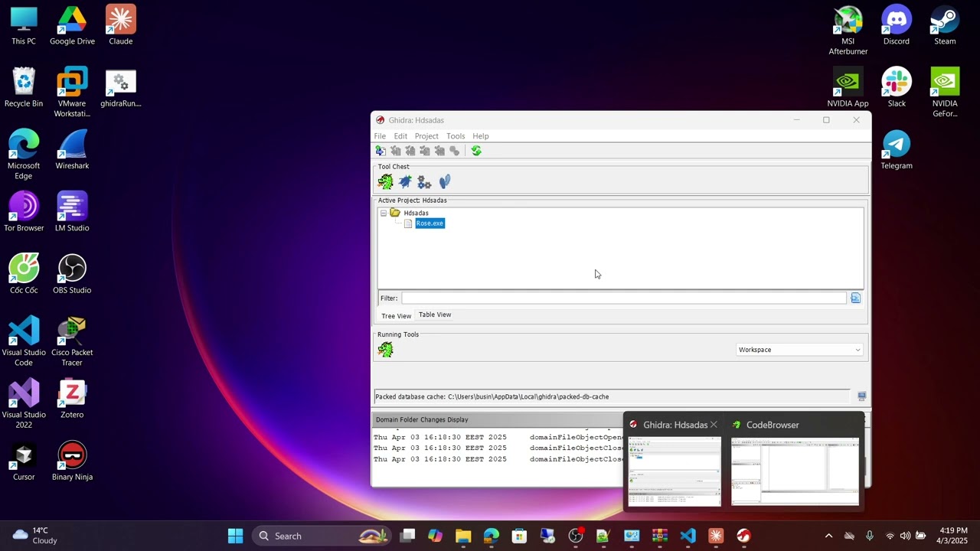980x551 pixels.
Task: Click the Update Checked Out File toolbar icon
Action: pyautogui.click(x=410, y=151)
